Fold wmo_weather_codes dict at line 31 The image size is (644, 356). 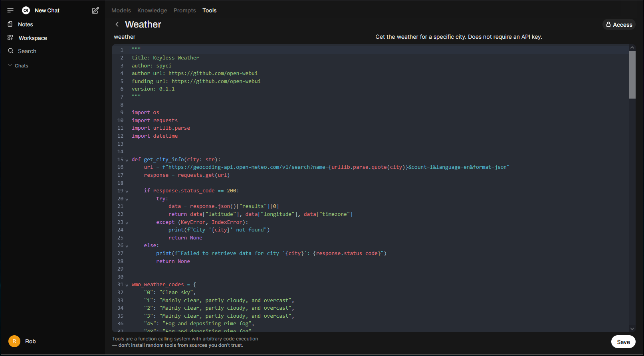coord(127,285)
